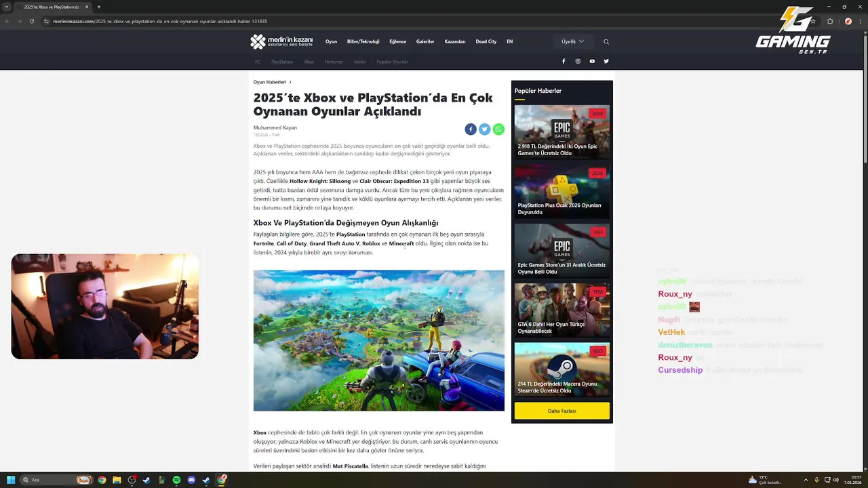Go back with browser back arrow
Screen dimensions: 868x488
click(x=7, y=21)
